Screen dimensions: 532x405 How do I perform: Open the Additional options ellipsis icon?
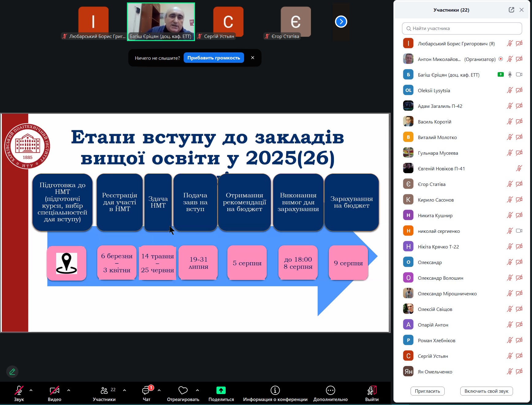(x=330, y=390)
